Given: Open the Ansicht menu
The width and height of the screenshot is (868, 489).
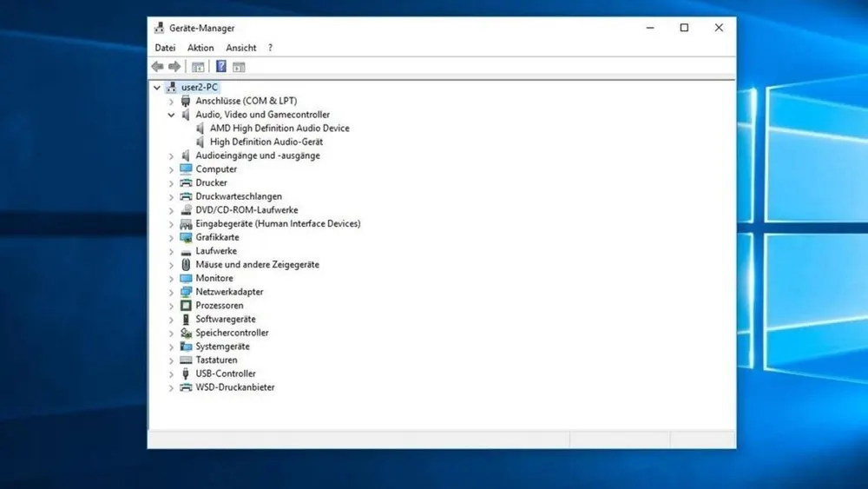Looking at the screenshot, I should tap(240, 48).
